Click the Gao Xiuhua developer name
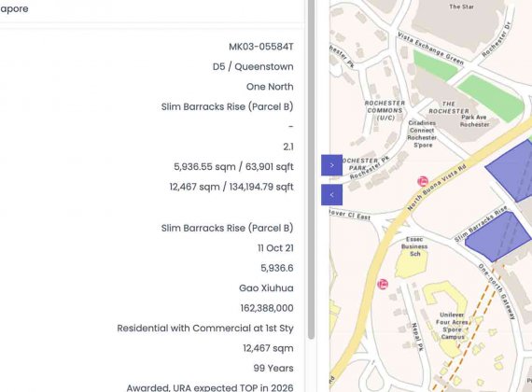 [266, 288]
